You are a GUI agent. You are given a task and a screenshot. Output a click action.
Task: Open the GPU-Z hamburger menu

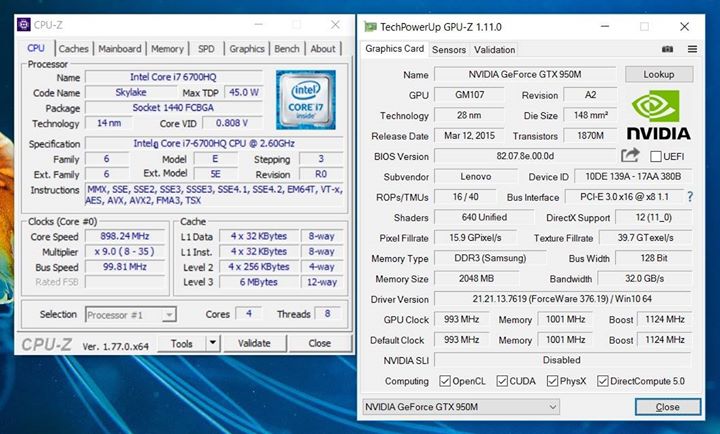click(x=692, y=49)
